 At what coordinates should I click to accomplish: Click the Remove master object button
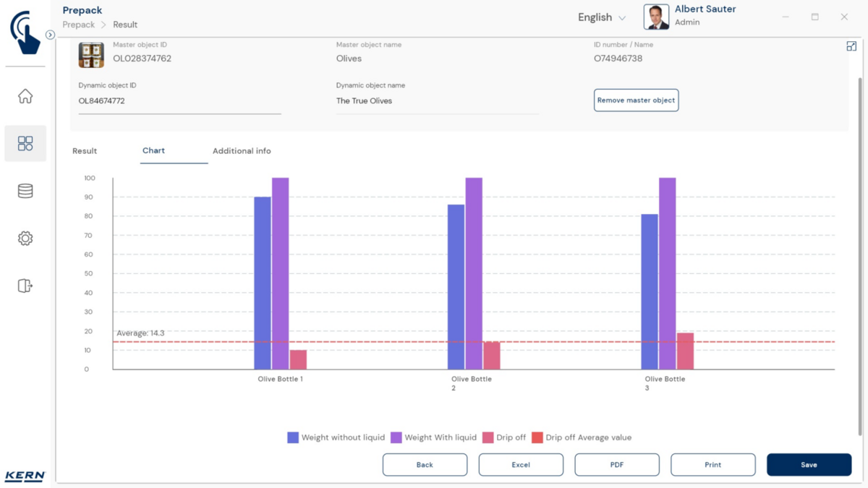click(636, 100)
